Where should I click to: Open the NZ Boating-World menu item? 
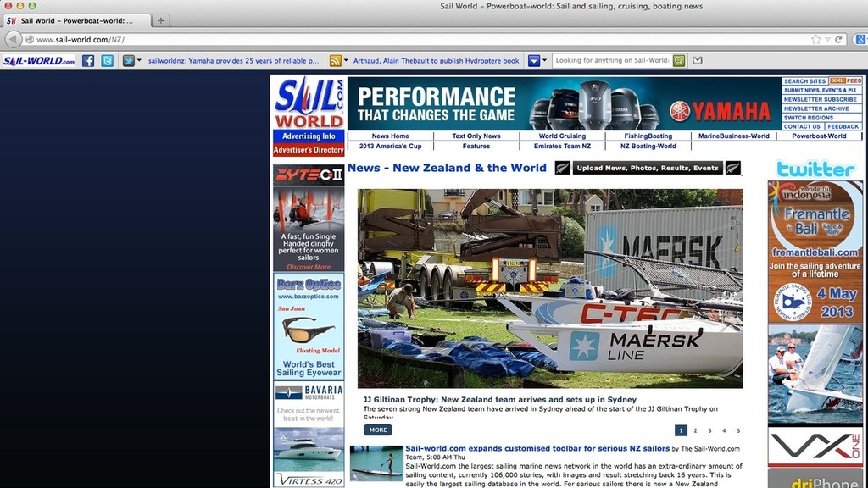tap(648, 146)
